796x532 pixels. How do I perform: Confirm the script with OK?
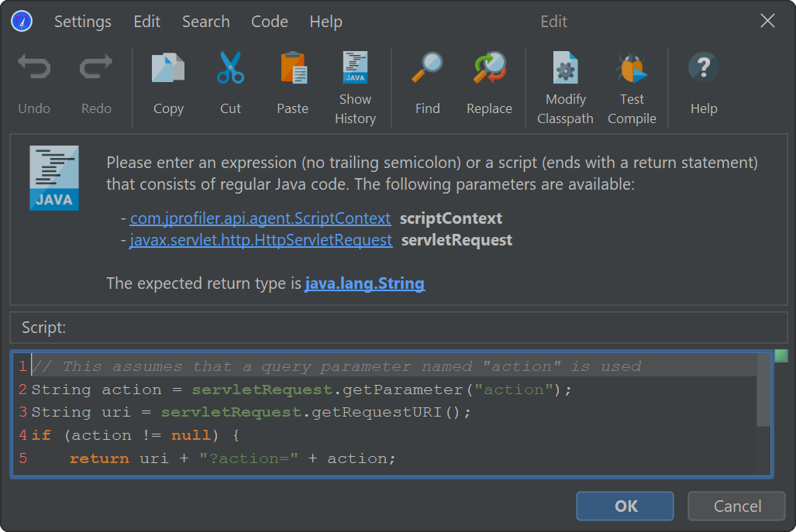[625, 506]
